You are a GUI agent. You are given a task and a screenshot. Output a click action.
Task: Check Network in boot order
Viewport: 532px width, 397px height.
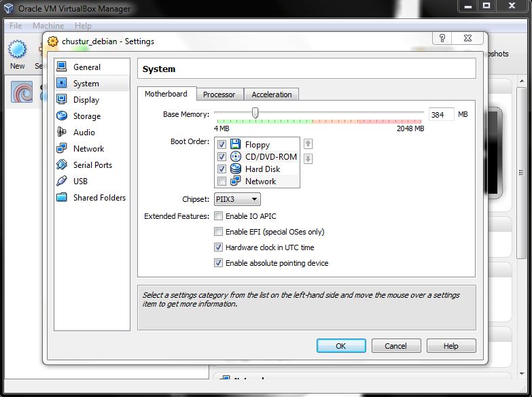pos(221,181)
